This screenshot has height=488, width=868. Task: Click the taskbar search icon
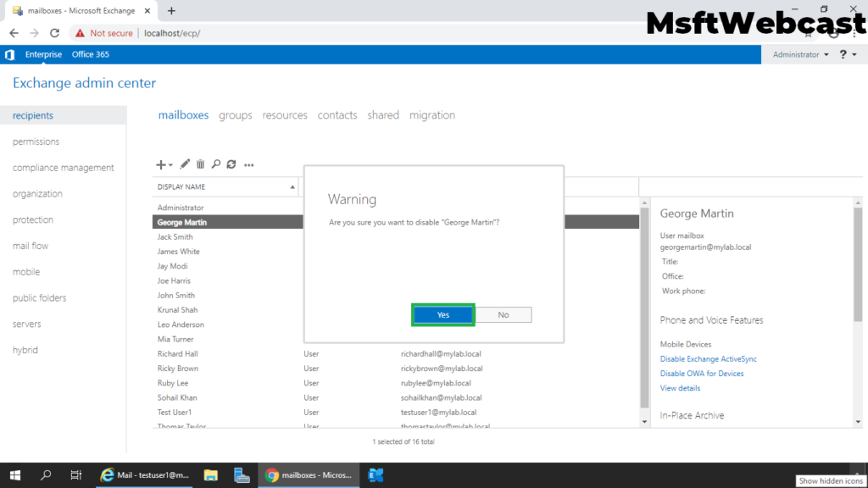pos(46,475)
